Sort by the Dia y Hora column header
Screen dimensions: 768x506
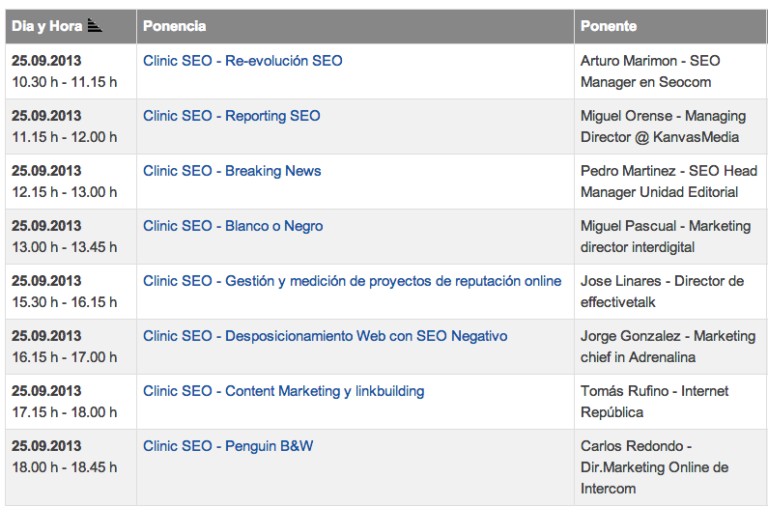(x=71, y=26)
